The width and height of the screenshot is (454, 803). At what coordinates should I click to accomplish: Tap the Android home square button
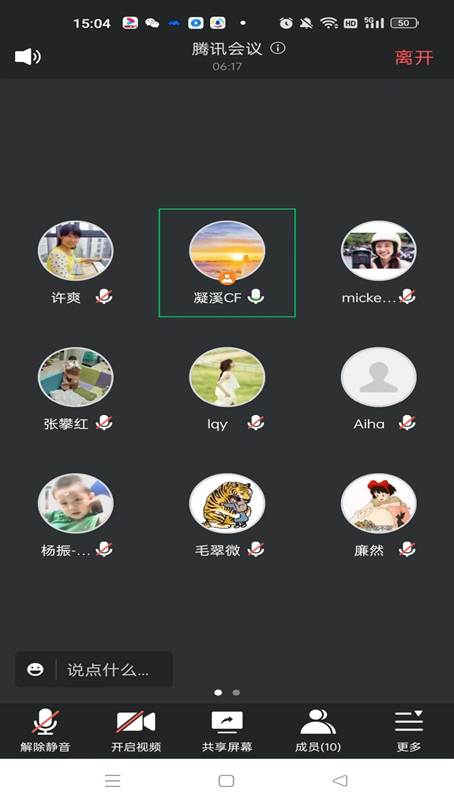226,780
